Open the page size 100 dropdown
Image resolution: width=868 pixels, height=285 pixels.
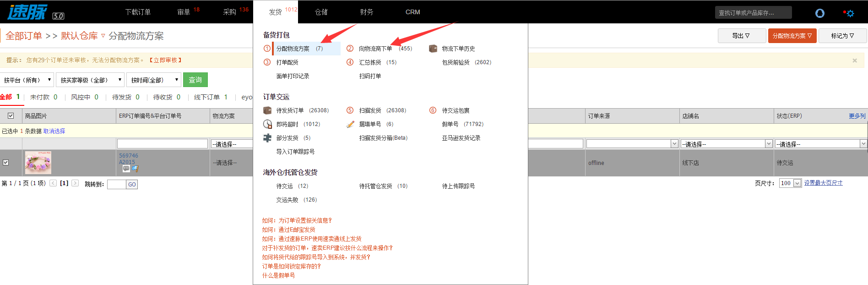(x=790, y=183)
